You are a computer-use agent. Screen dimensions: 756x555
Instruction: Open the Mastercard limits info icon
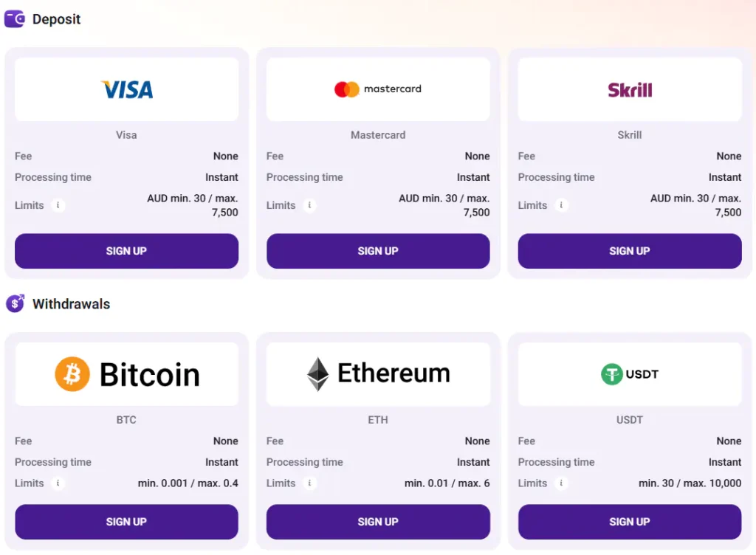tap(309, 205)
